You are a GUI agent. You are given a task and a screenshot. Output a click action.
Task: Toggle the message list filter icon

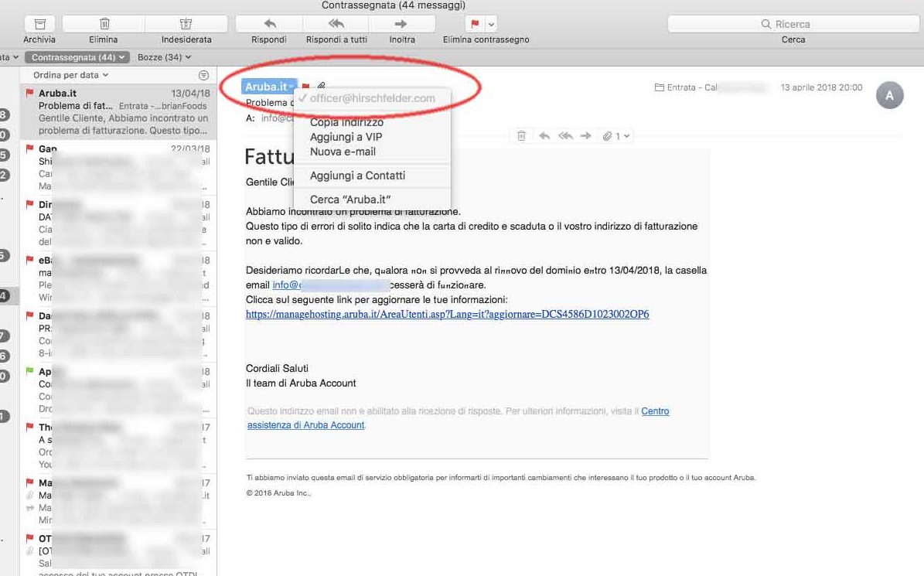(x=203, y=75)
